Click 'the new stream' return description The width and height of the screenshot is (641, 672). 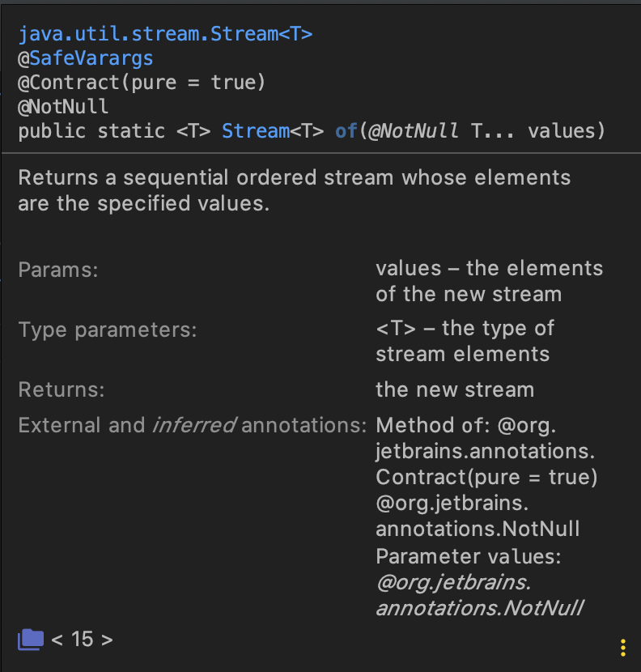click(455, 389)
